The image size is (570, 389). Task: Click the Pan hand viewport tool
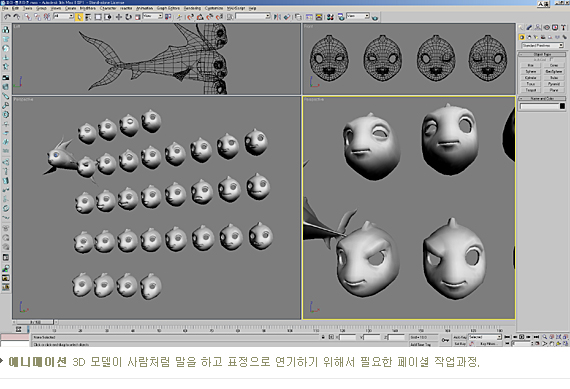tap(552, 344)
